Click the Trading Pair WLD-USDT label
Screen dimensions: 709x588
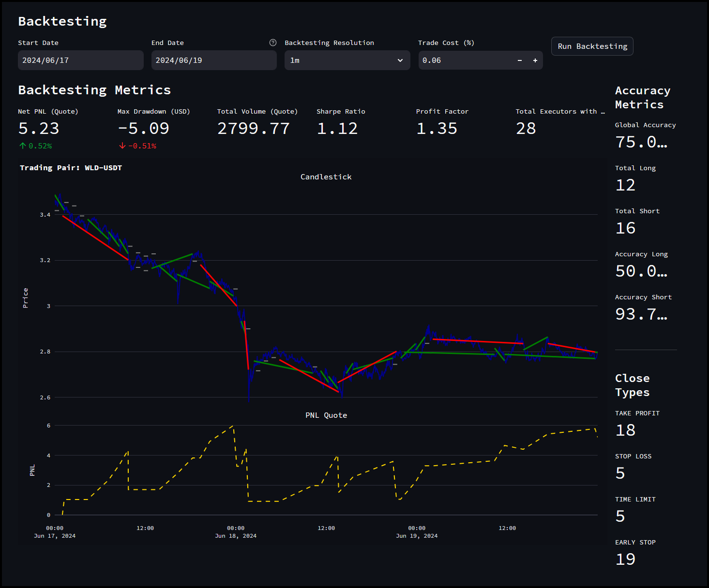[x=71, y=168]
